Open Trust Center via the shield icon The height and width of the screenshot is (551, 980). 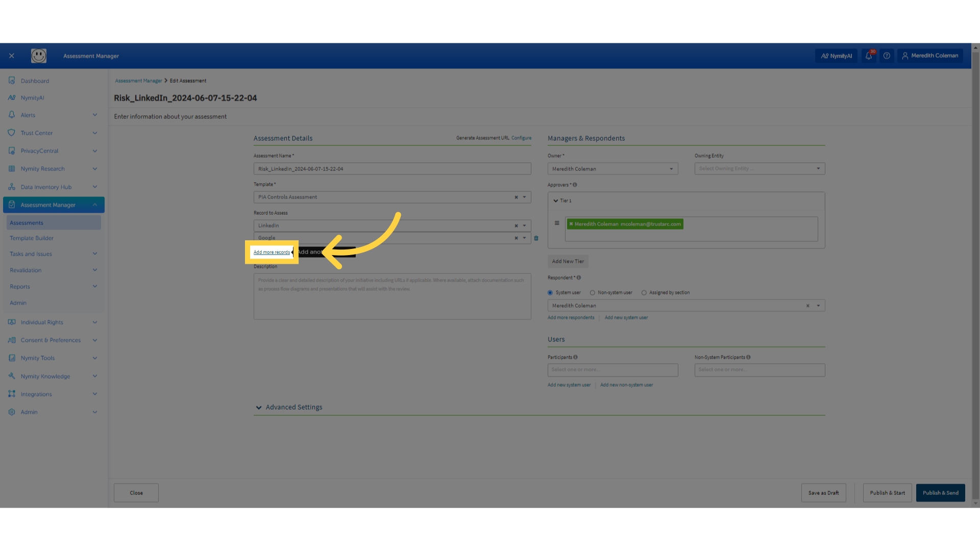(12, 133)
